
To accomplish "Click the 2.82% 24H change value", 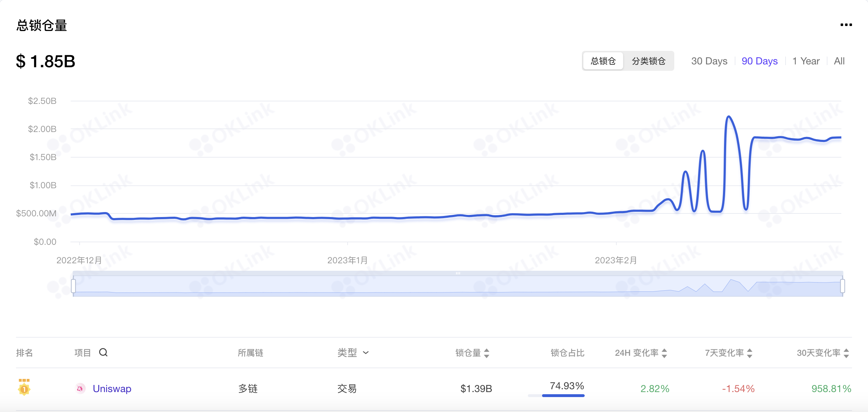I will pos(655,389).
